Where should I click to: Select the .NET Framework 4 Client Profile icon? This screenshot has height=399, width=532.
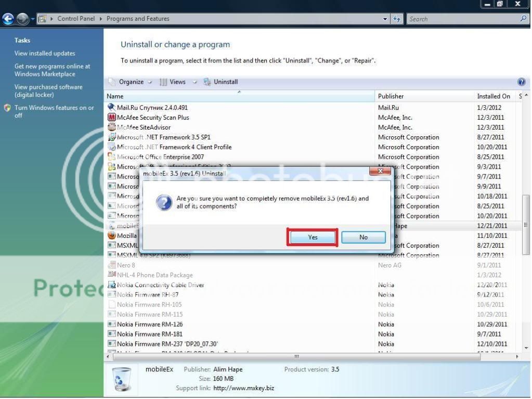point(111,147)
